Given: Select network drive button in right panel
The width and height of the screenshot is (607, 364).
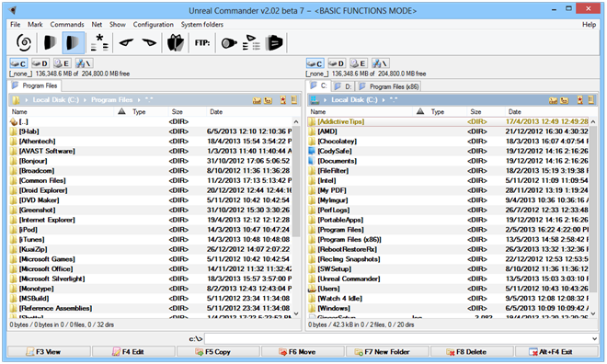Looking at the screenshot, I should (x=381, y=63).
